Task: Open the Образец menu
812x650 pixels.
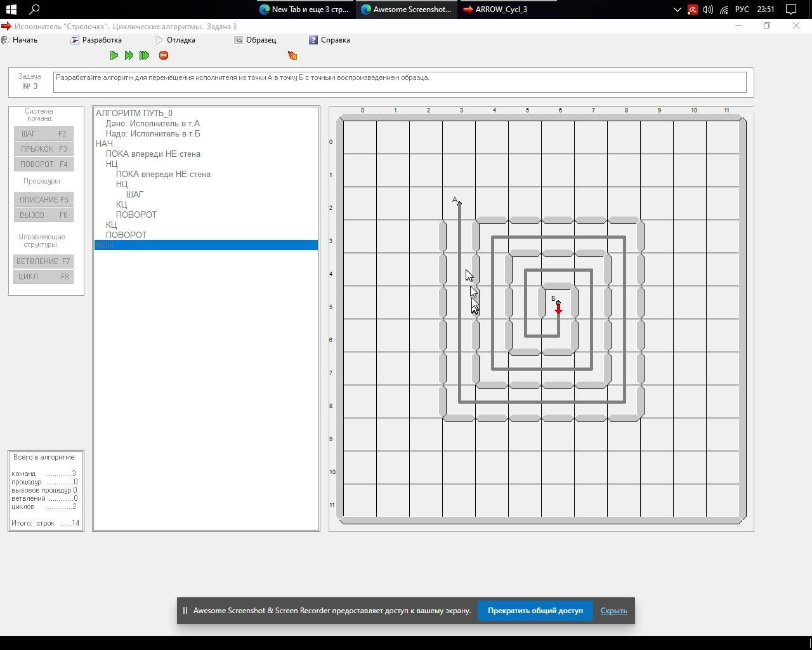Action: 261,40
